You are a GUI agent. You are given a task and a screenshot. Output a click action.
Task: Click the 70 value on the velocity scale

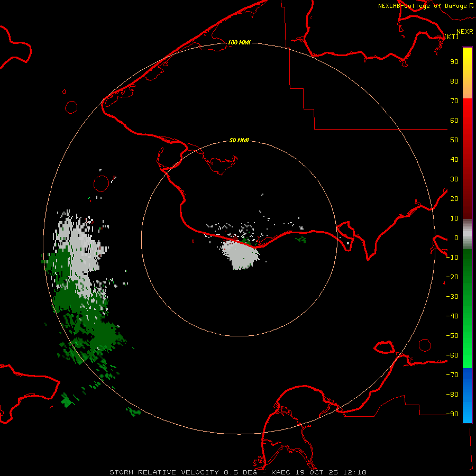454,101
